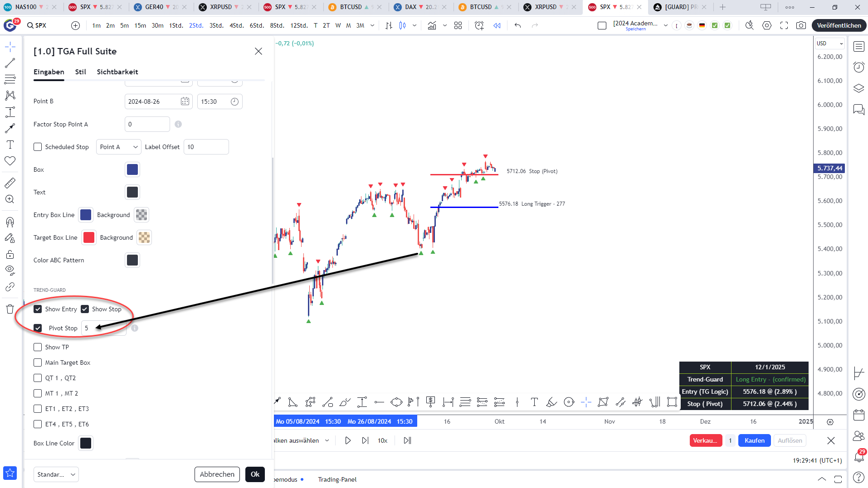Open the chart layout grid selector

[458, 25]
